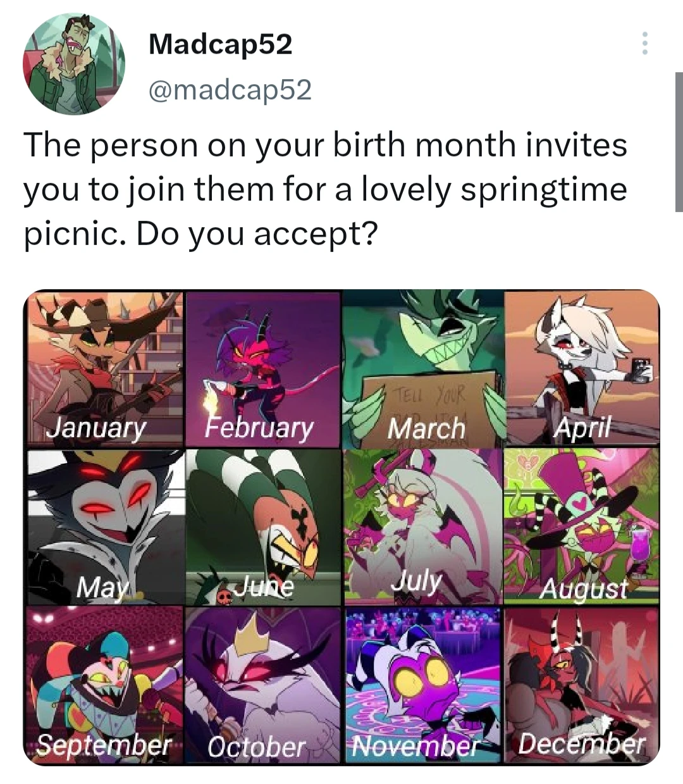Tap the May character panel

coord(106,527)
